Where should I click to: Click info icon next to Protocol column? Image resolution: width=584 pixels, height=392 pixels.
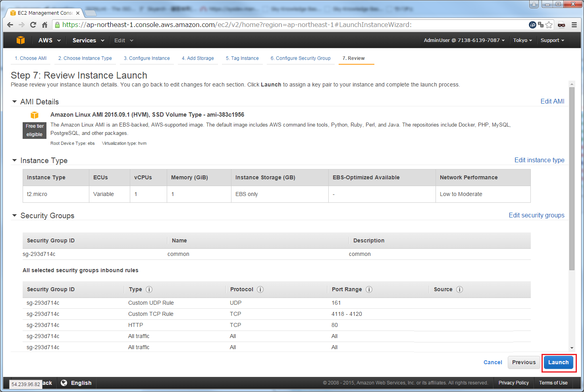tap(260, 289)
